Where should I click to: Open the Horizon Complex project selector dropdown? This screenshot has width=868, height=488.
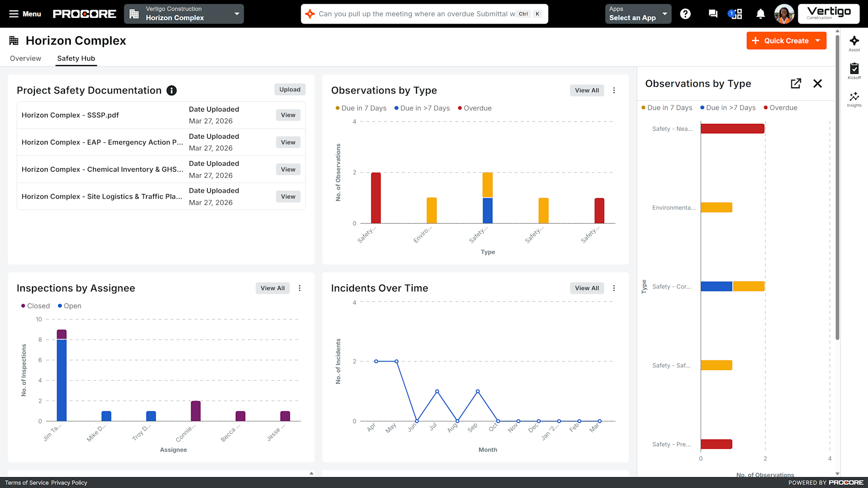click(x=184, y=14)
